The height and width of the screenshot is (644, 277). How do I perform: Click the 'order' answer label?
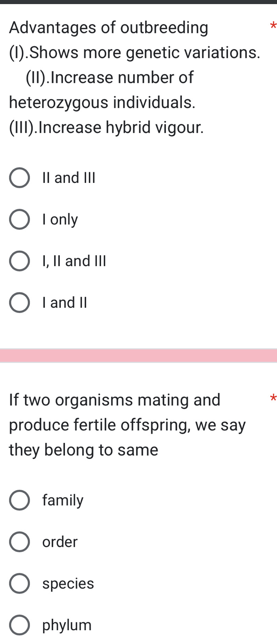(x=60, y=542)
